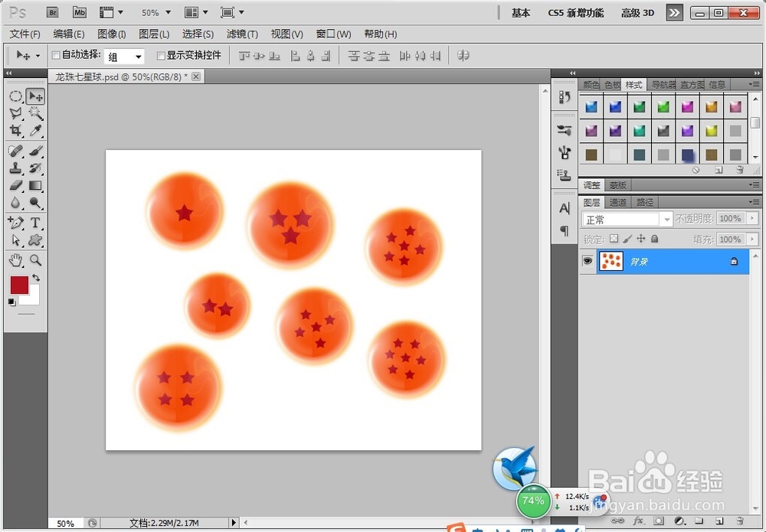This screenshot has width=766, height=532.
Task: Open the 文件(F) menu
Action: 25,34
